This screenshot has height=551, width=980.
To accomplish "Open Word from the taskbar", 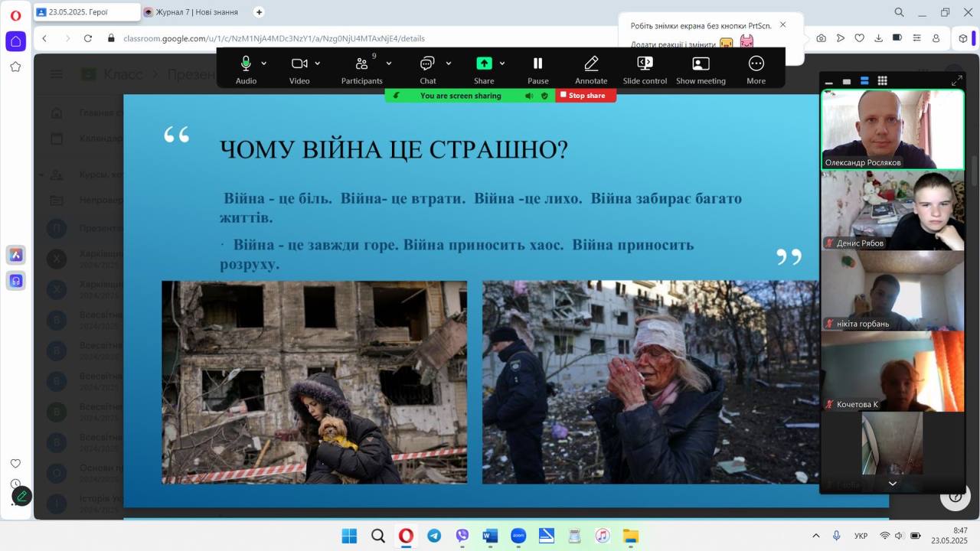I will click(490, 536).
